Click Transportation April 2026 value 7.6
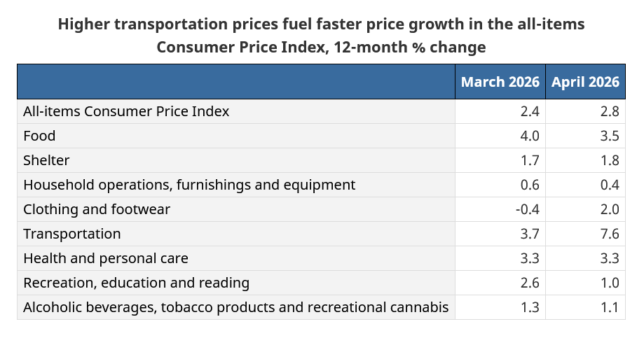Viewport: 644px width, 345px height. click(610, 234)
